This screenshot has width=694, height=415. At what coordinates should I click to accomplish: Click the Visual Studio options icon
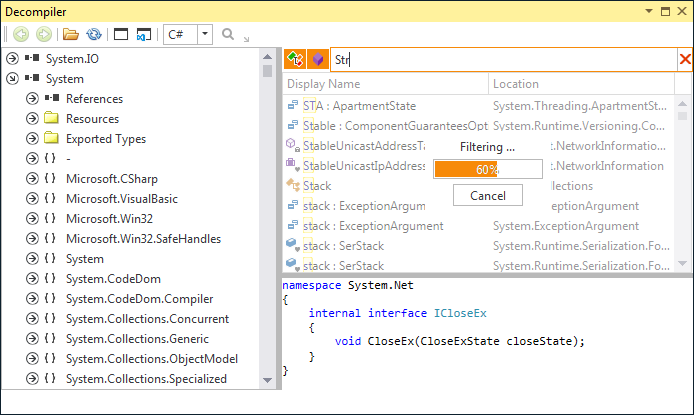(x=143, y=34)
